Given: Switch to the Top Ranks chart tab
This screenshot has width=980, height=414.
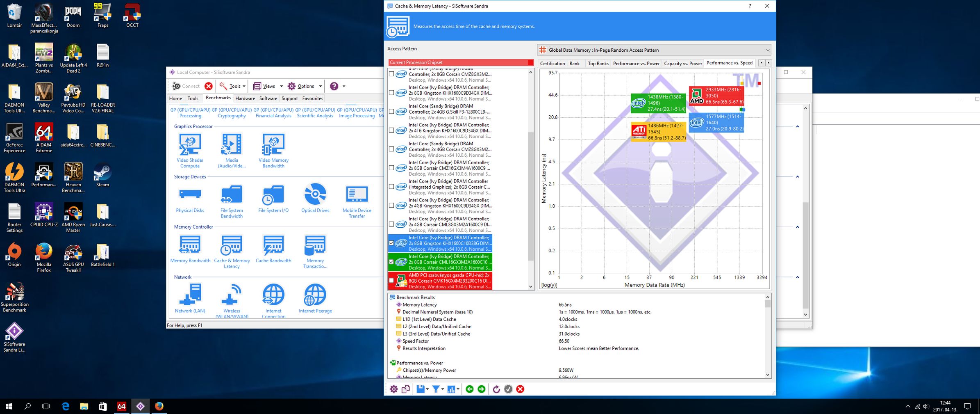Looking at the screenshot, I should click(x=598, y=64).
